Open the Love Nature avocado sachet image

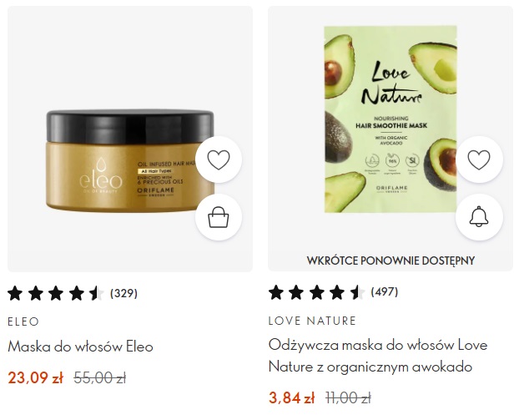[391, 119]
